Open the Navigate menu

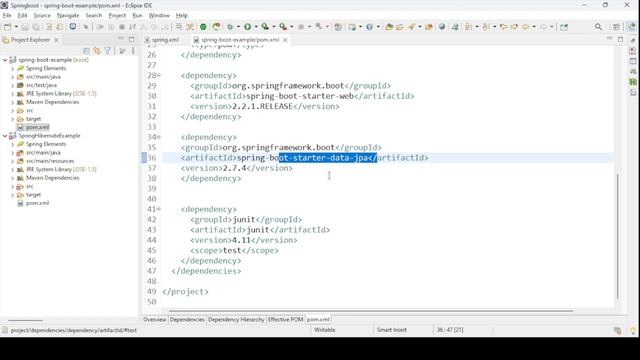click(68, 16)
